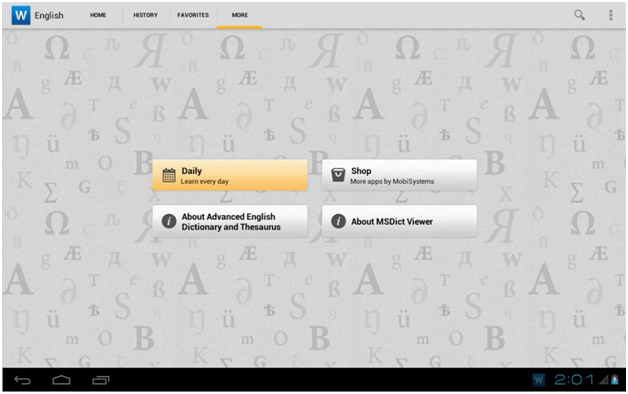Screen dimensions: 628x394
Task: Tap the Android home button
Action: (x=61, y=380)
